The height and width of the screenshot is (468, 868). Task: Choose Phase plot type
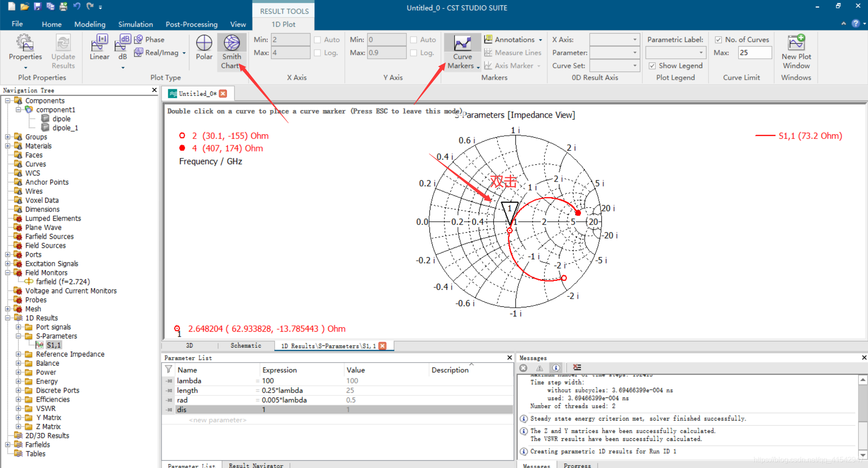pos(149,39)
